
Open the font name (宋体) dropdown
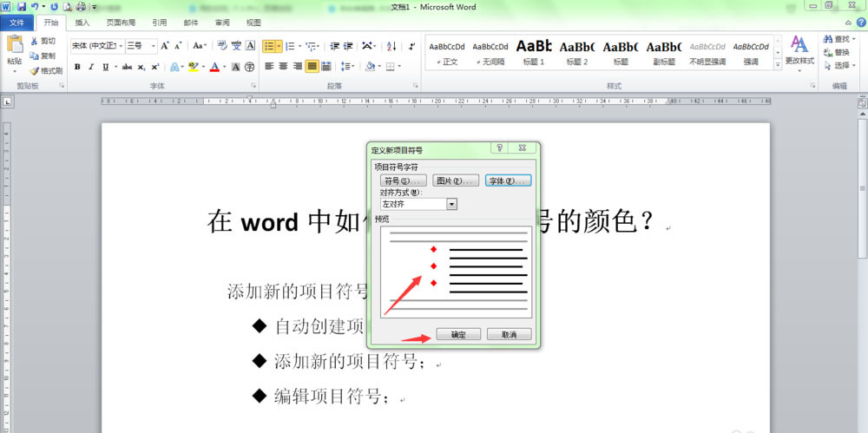(x=120, y=46)
